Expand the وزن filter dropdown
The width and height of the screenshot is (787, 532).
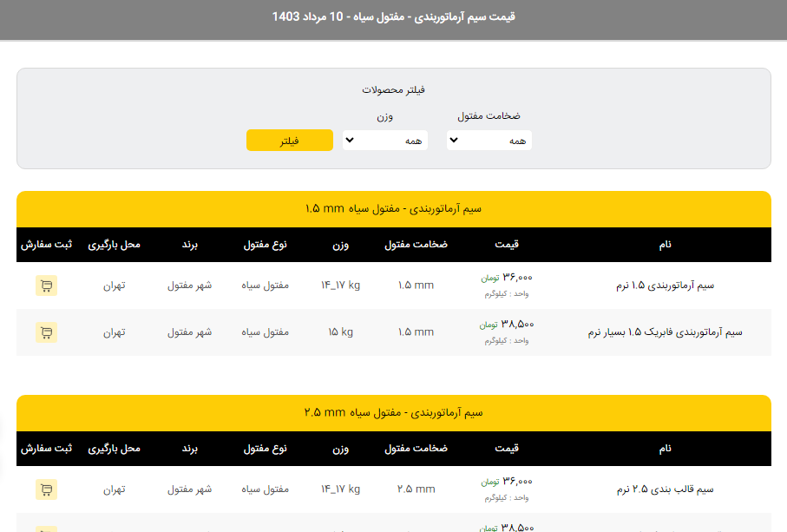(x=385, y=141)
